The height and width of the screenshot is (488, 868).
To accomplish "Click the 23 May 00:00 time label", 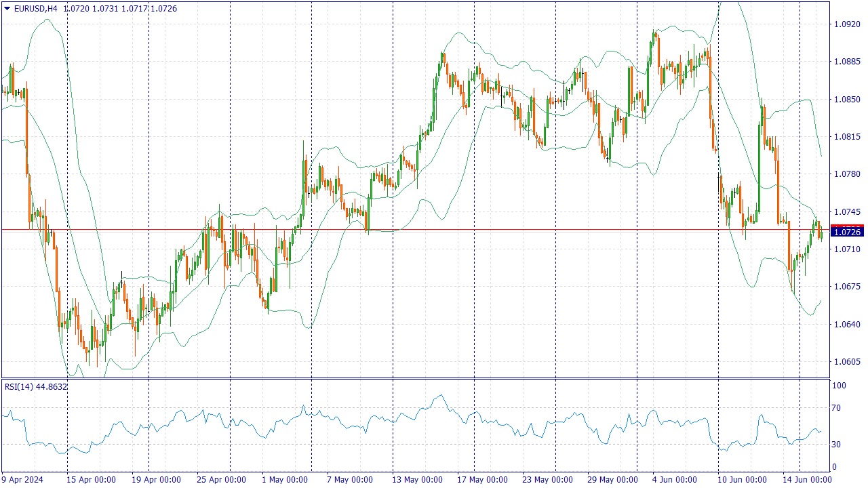I will coord(547,480).
